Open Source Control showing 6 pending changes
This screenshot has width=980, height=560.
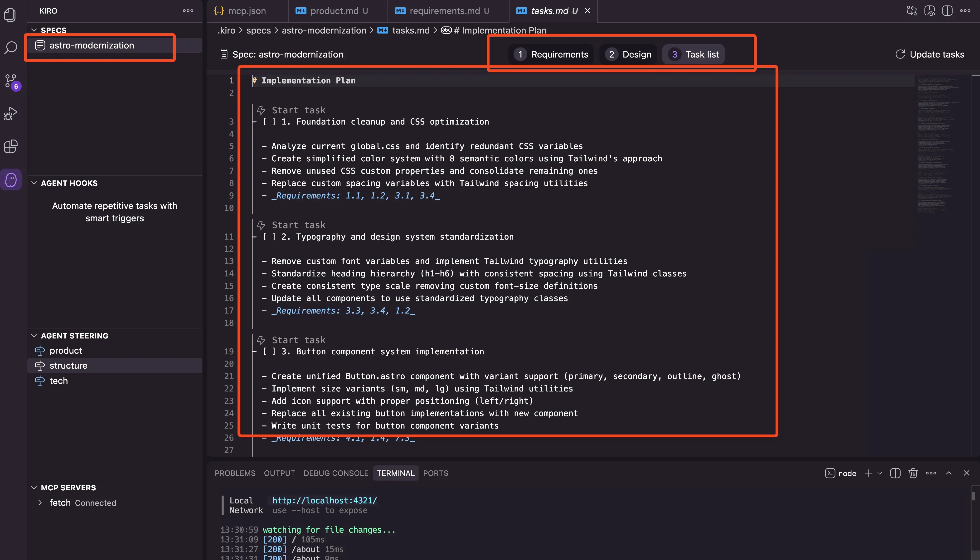(x=10, y=81)
